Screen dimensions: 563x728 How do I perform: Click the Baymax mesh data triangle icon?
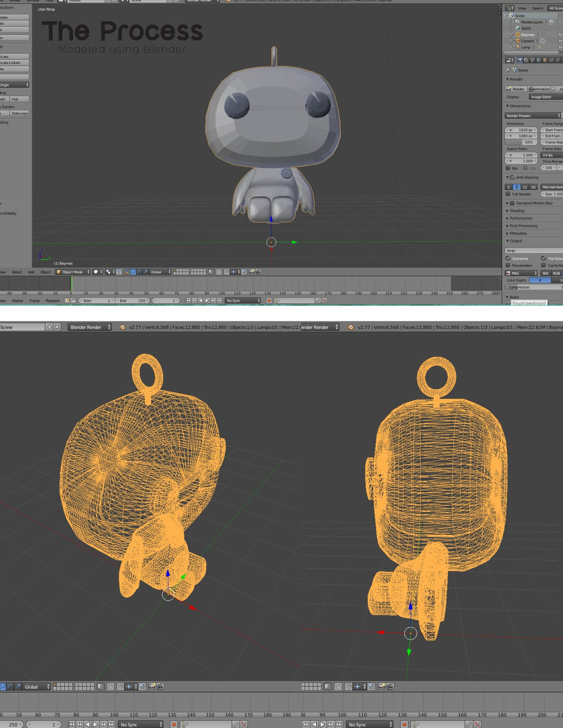click(543, 34)
